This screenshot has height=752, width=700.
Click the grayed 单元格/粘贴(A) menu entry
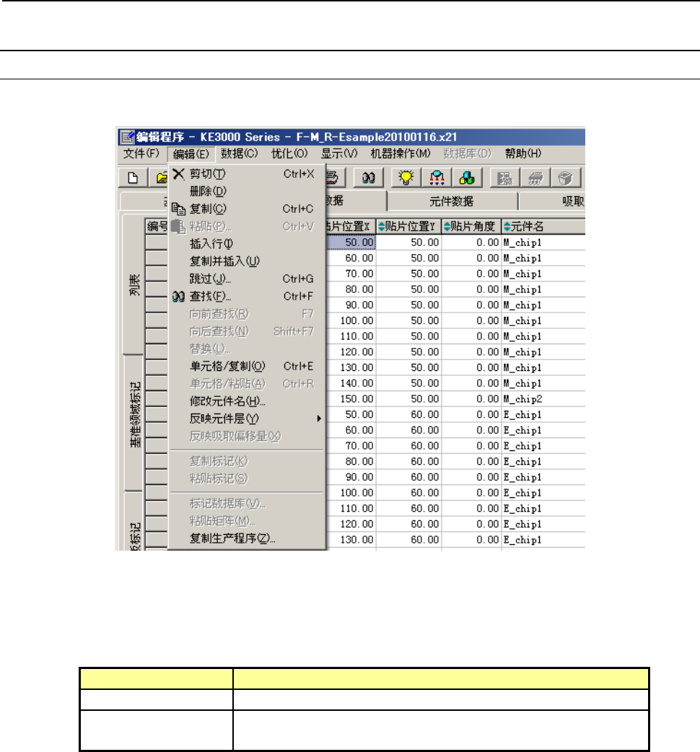248,384
